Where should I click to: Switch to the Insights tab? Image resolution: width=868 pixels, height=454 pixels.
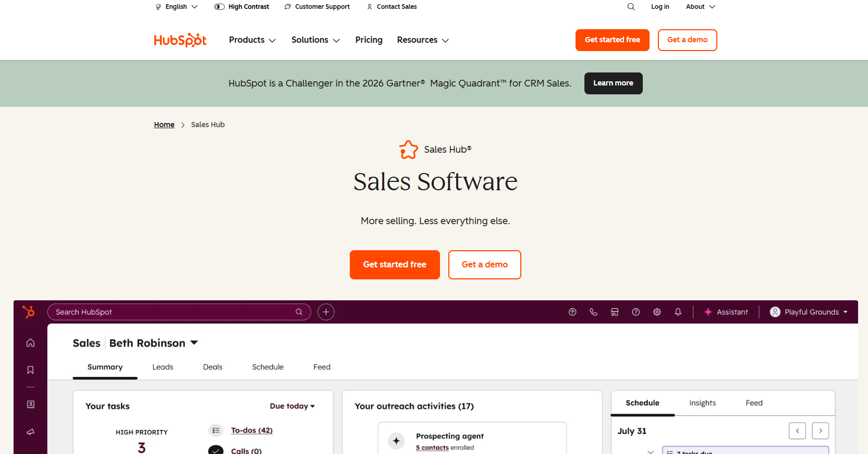click(x=702, y=403)
